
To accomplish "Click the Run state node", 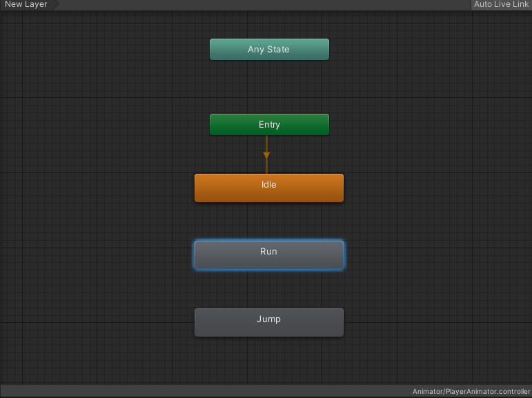I will 269,255.
